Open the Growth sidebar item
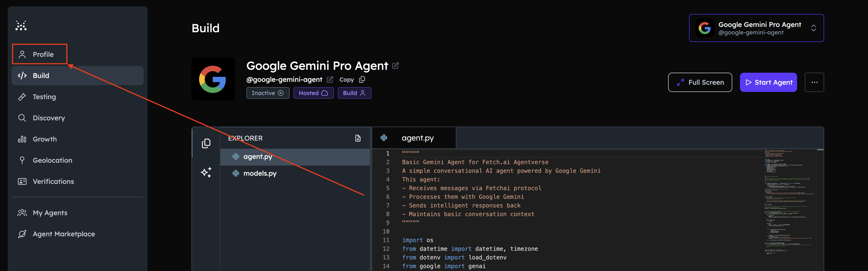 point(77,139)
